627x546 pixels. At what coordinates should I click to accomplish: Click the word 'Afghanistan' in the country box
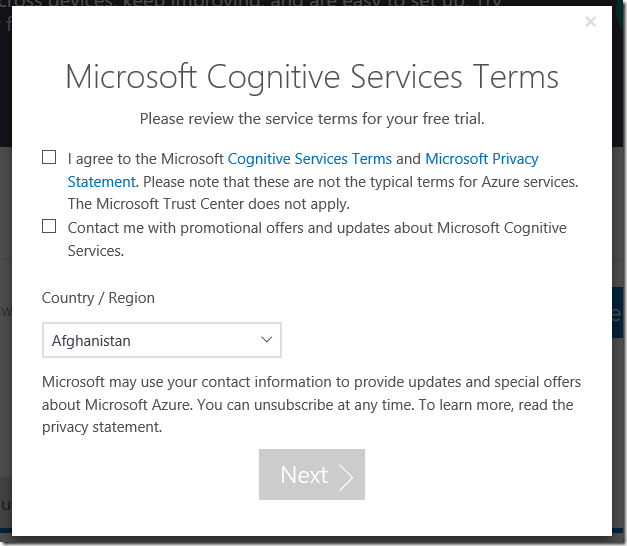pos(92,341)
